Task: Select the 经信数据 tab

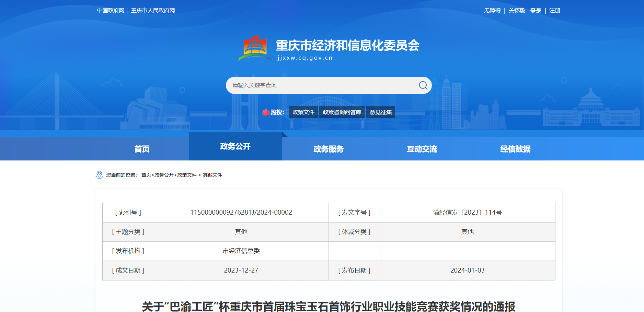Action: [x=515, y=149]
